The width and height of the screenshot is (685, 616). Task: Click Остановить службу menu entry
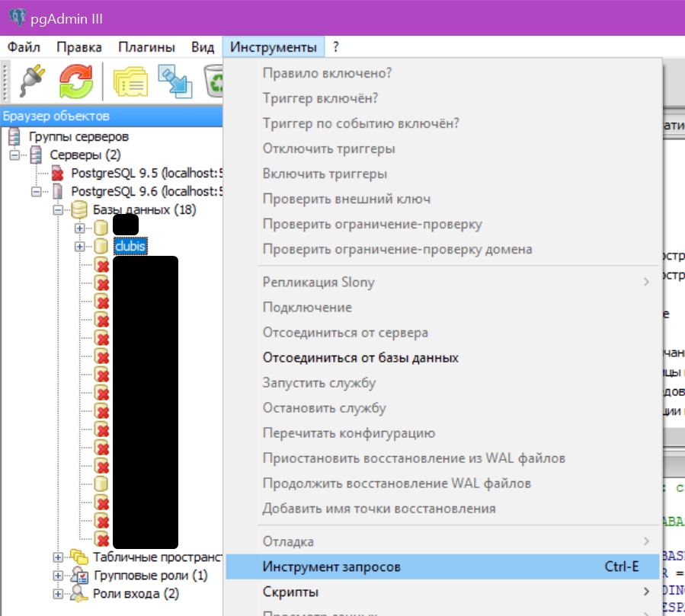(x=442, y=408)
